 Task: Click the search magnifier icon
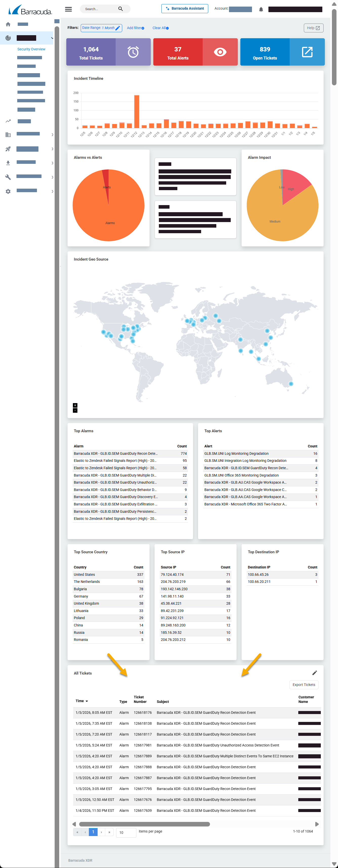tap(120, 9)
